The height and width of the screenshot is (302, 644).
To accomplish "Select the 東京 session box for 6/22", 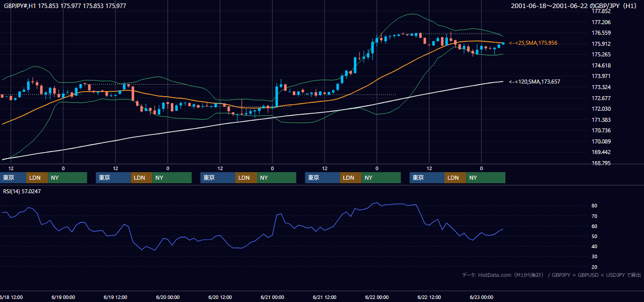I will 427,178.
